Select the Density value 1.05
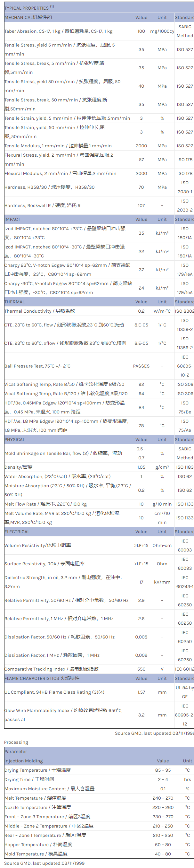The width and height of the screenshot is (194, 868). (141, 467)
